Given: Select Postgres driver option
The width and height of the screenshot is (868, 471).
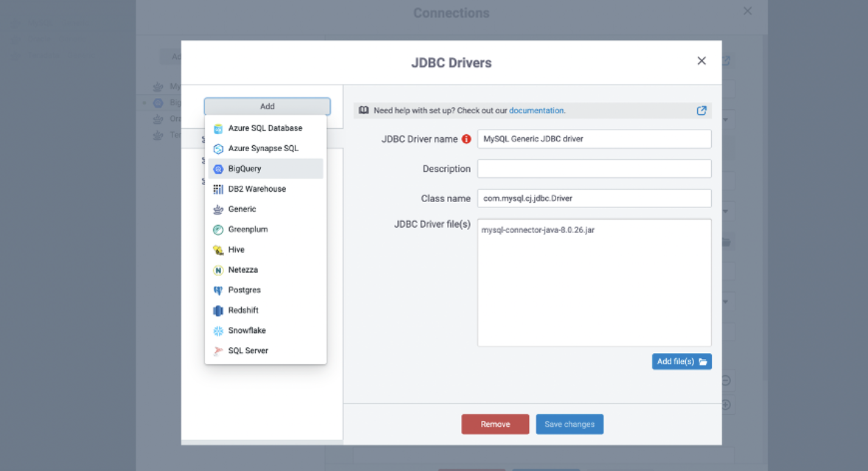Looking at the screenshot, I should point(266,290).
